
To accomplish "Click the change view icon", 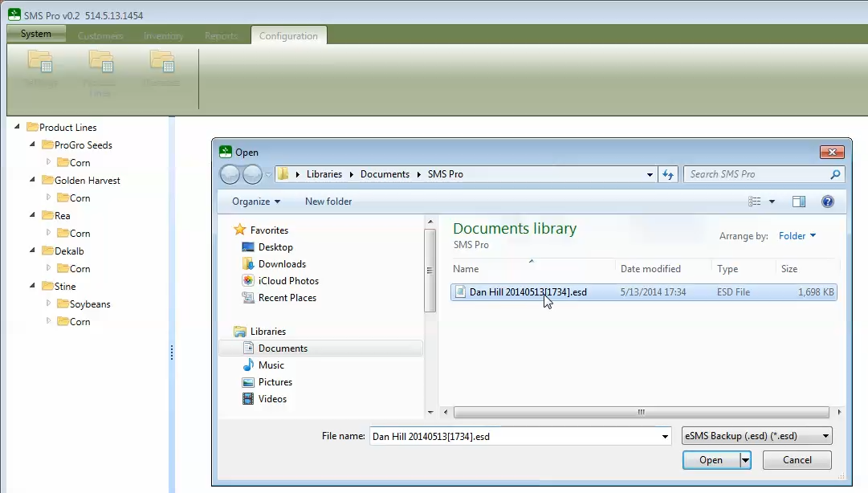I will click(755, 202).
